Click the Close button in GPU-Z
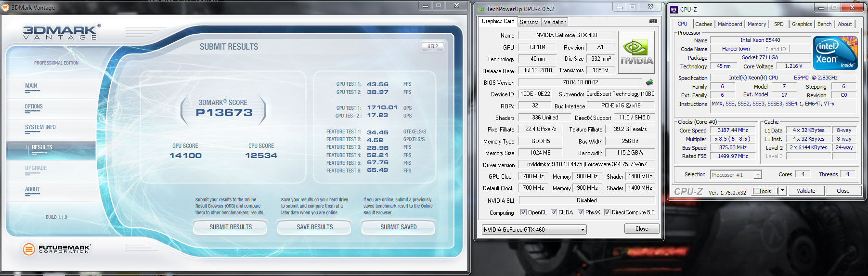This screenshot has width=868, height=276. [x=642, y=229]
